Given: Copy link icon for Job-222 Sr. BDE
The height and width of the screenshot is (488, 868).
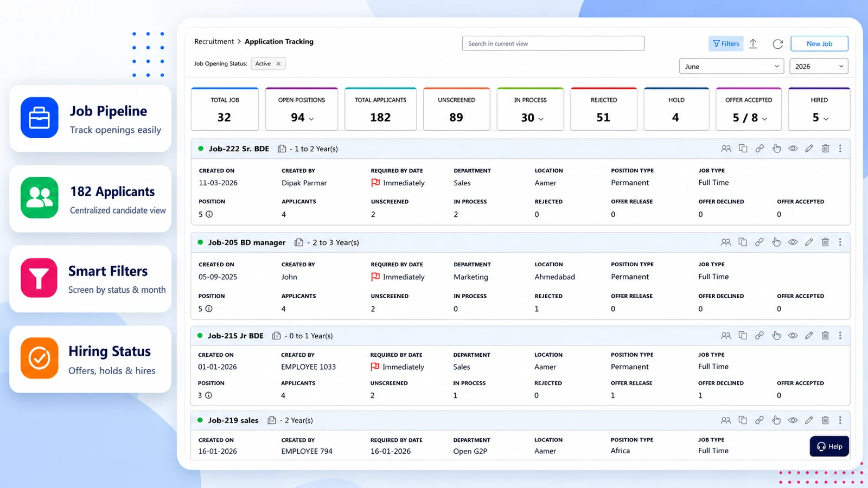Looking at the screenshot, I should click(x=759, y=149).
